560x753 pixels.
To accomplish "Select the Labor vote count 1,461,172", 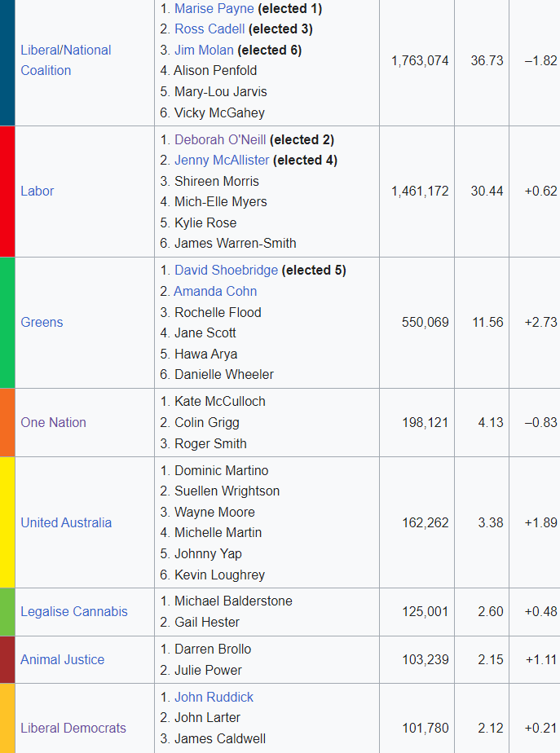I will [420, 192].
